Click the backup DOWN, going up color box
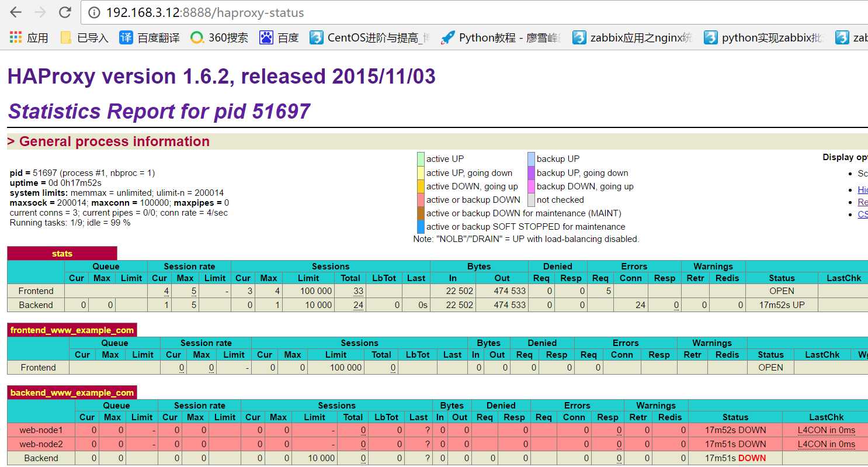The height and width of the screenshot is (467, 868). click(x=531, y=186)
